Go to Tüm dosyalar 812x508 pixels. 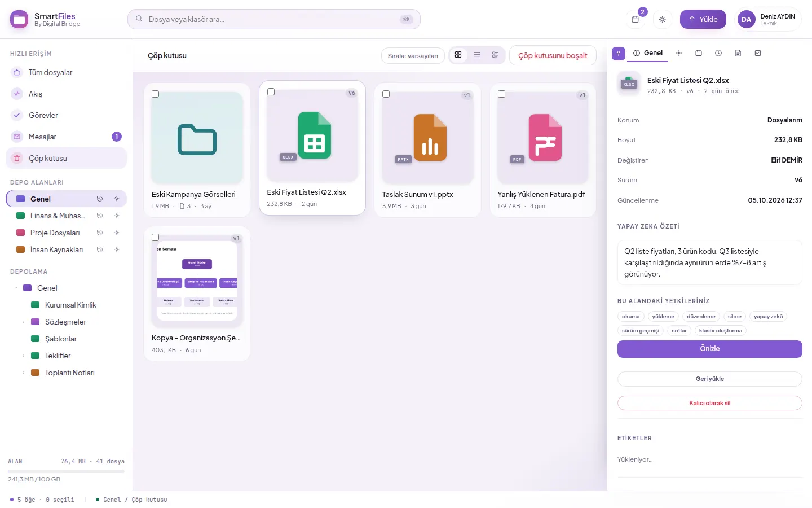point(66,72)
